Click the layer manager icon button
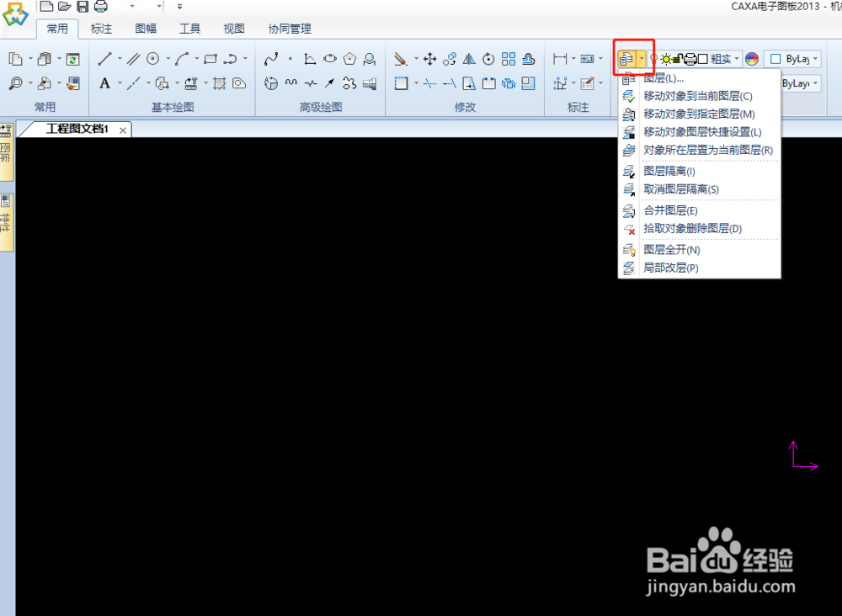The height and width of the screenshot is (616, 842). tap(626, 59)
